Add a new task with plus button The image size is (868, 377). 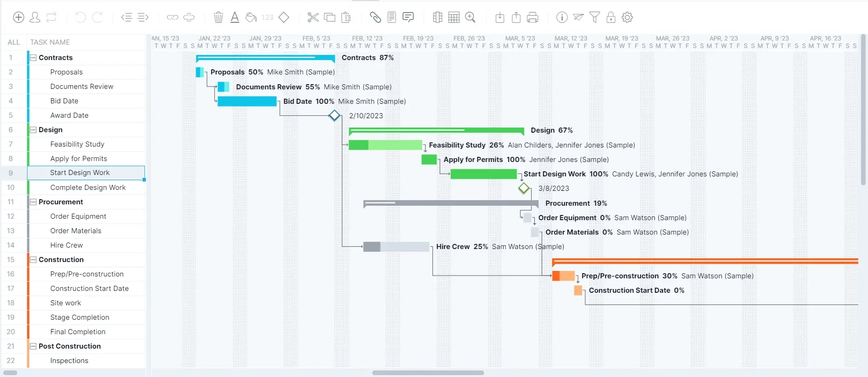click(19, 17)
